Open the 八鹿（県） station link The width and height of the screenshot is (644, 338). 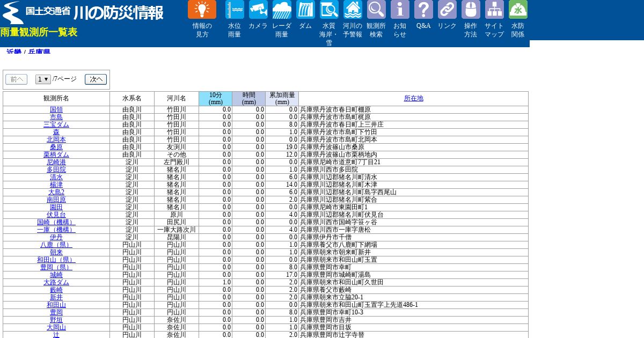(56, 245)
